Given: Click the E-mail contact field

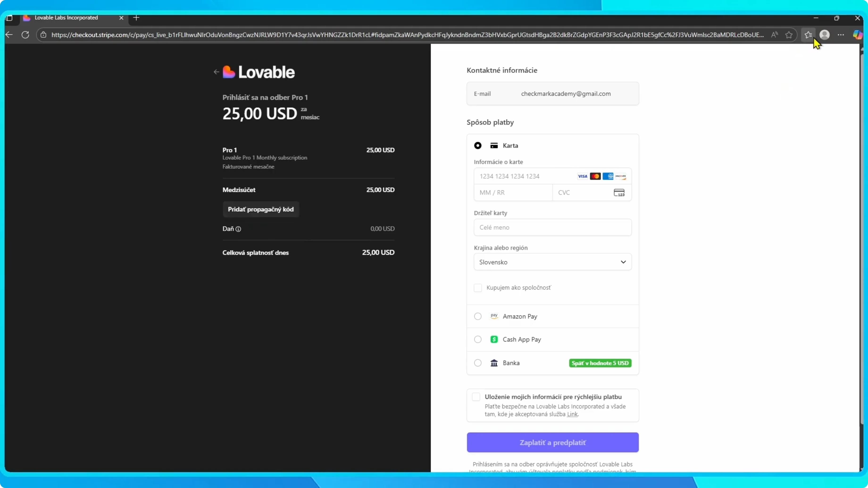Looking at the screenshot, I should pyautogui.click(x=553, y=94).
